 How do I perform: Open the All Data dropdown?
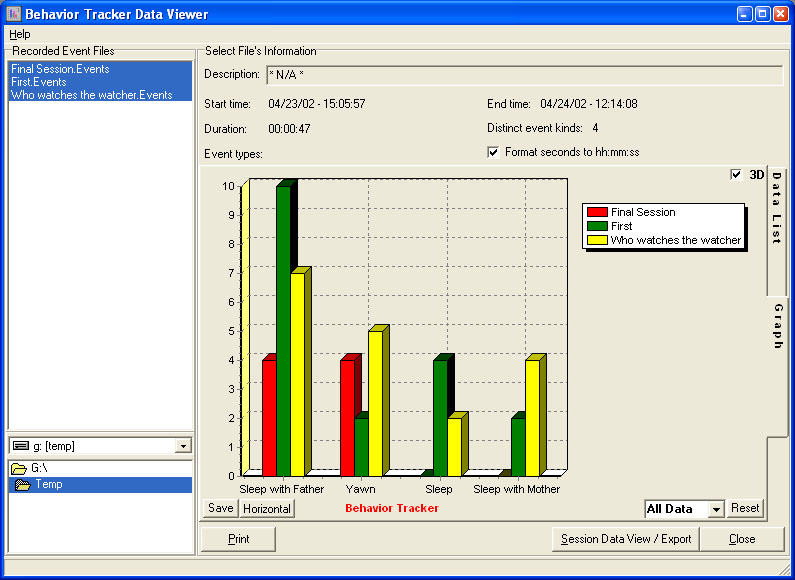[716, 510]
